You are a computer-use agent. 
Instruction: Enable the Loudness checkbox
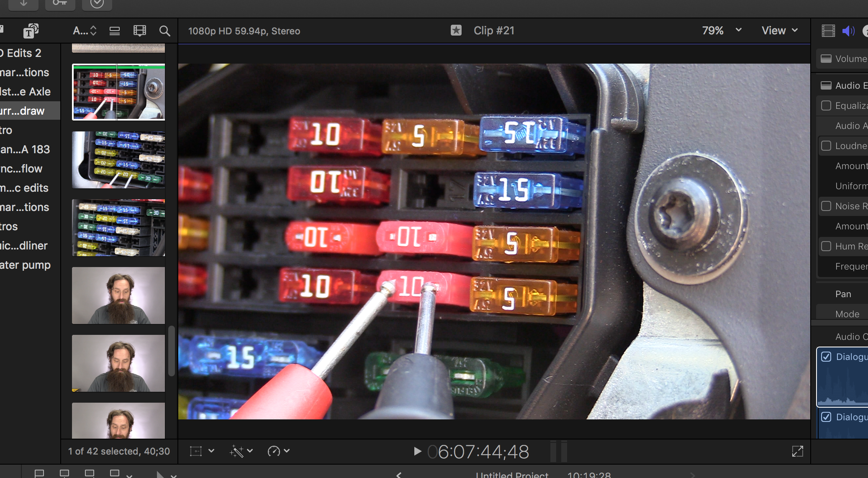[826, 146]
